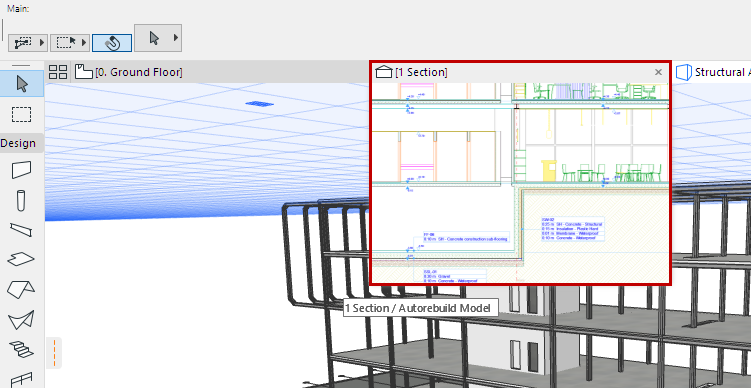This screenshot has width=751, height=388.
Task: Select the Roof tool
Action: click(22, 289)
